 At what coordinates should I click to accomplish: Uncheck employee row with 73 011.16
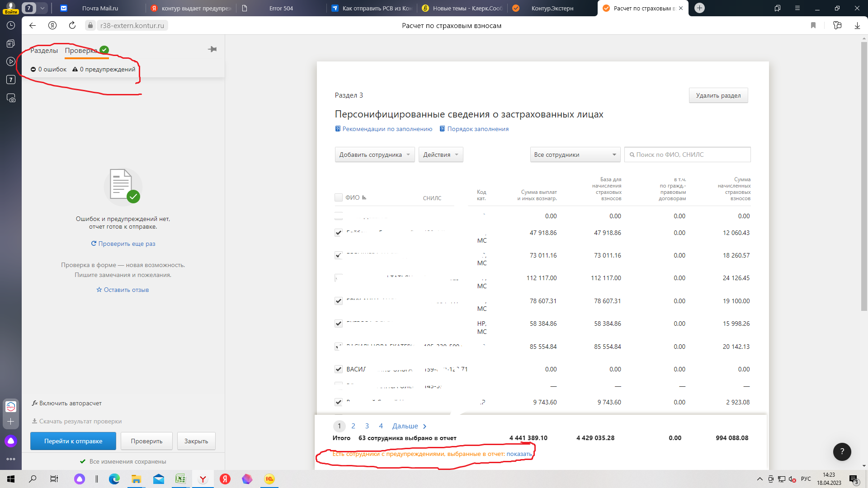(339, 255)
